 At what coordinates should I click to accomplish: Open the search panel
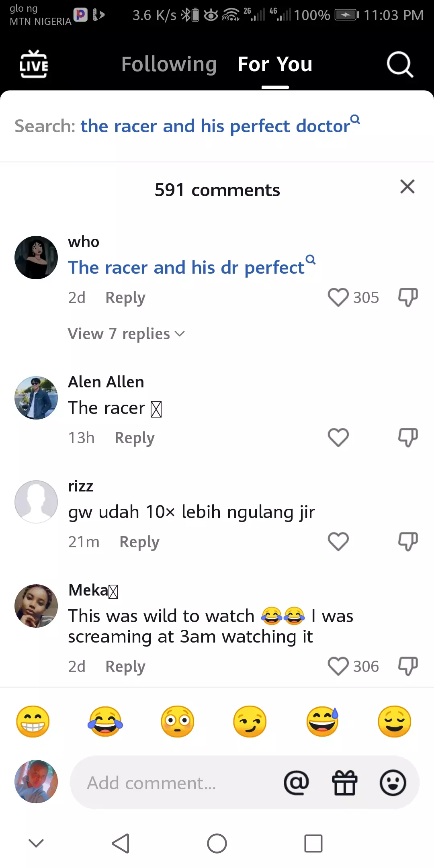[x=400, y=64]
